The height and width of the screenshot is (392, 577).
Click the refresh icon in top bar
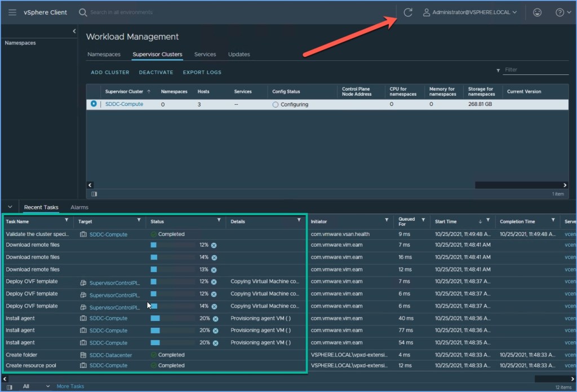[408, 12]
